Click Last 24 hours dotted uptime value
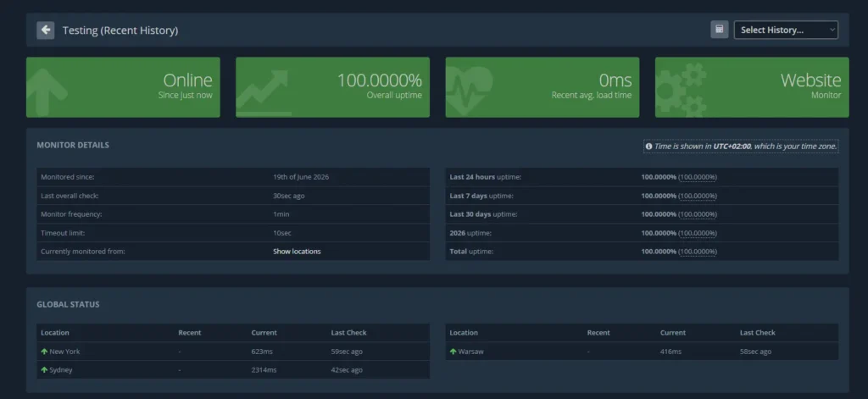This screenshot has height=399, width=868. pos(698,177)
